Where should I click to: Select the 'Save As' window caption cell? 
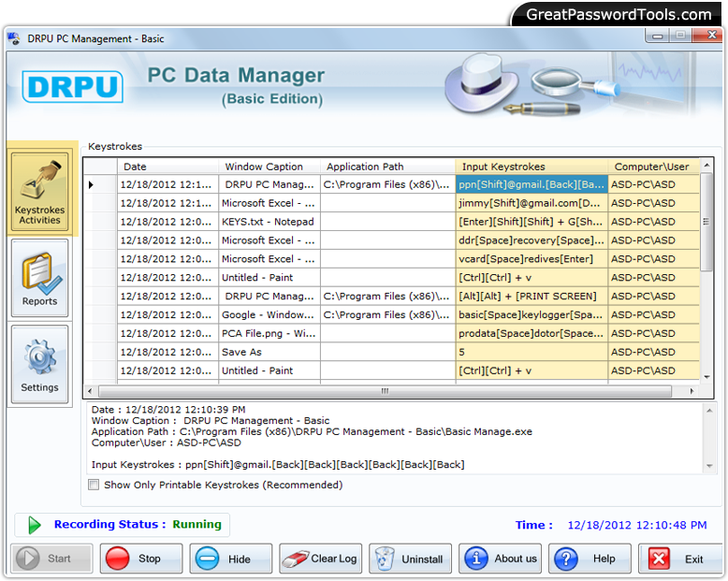tap(269, 352)
